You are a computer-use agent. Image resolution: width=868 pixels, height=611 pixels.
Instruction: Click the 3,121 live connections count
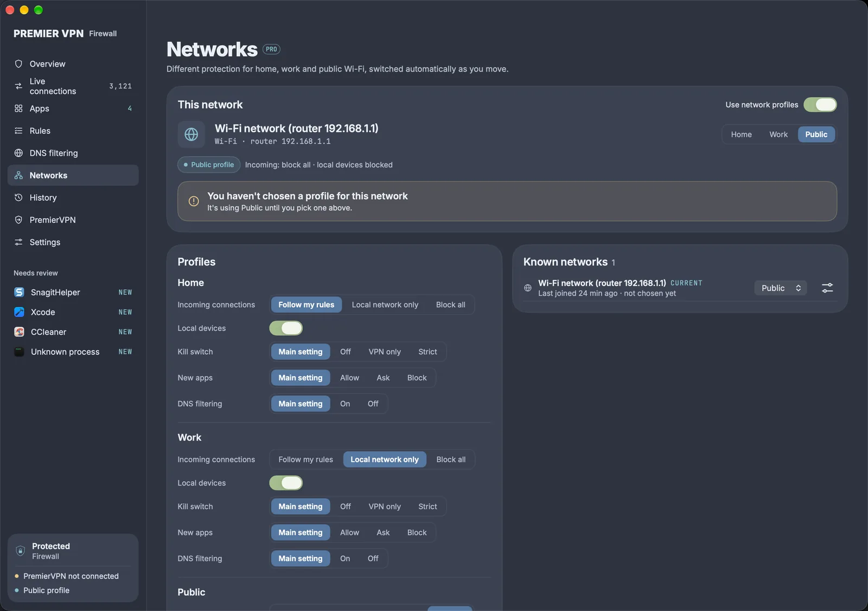pos(120,86)
